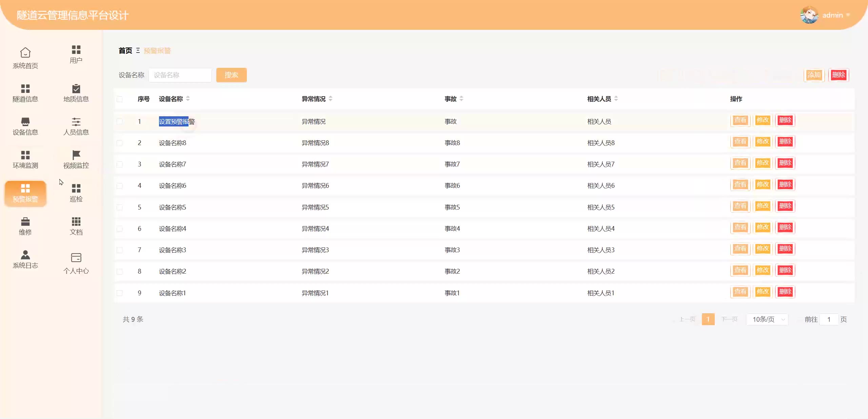Check the checkbox for row 2
This screenshot has height=419, width=868.
[x=119, y=143]
